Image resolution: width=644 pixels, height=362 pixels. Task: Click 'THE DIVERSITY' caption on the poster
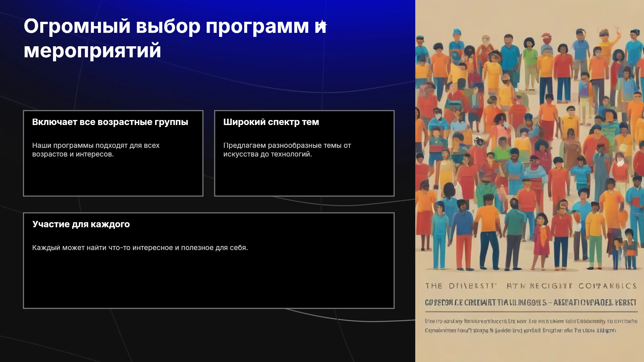pyautogui.click(x=461, y=286)
